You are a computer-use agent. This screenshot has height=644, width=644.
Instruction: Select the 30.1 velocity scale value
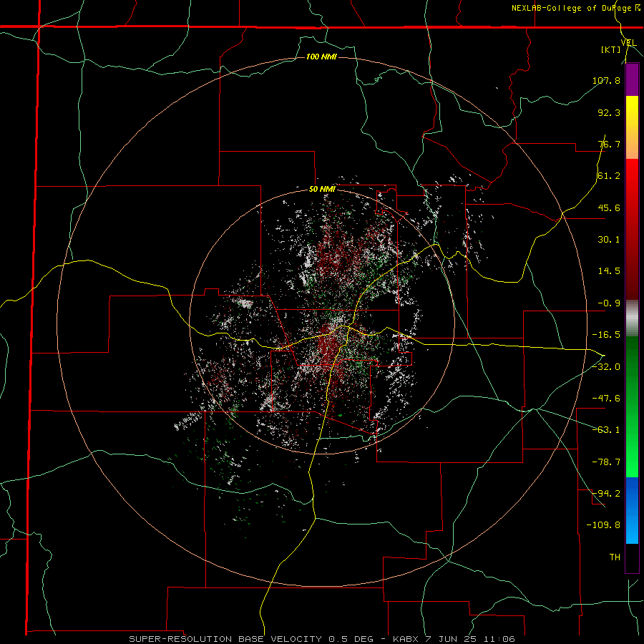[609, 240]
